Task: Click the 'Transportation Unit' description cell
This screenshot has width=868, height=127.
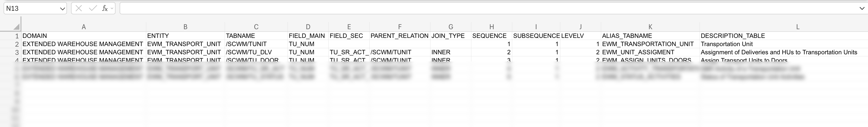Action: (x=726, y=44)
